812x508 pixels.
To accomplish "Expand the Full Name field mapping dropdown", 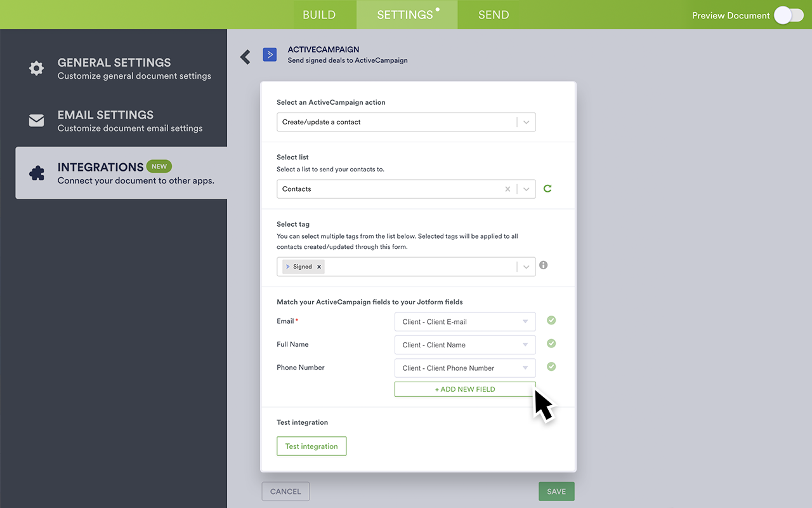I will tap(525, 345).
